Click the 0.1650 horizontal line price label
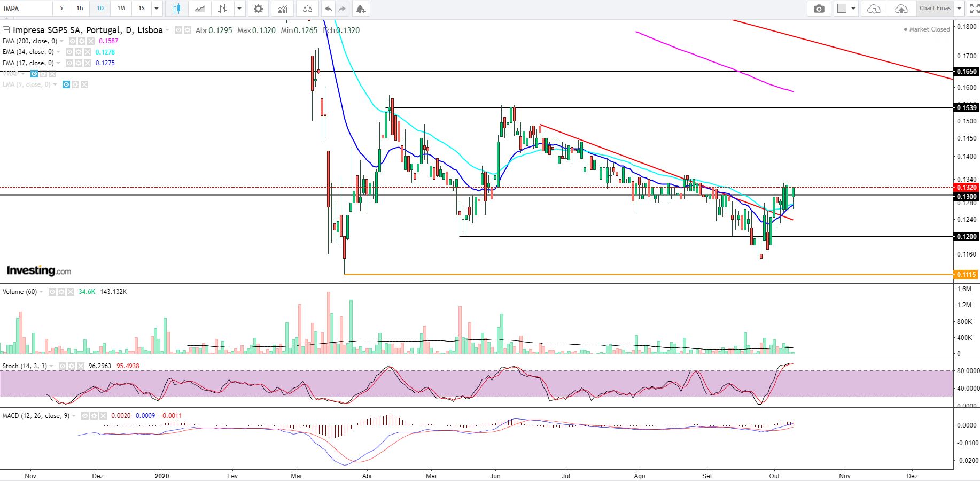Screen dimensions: 980x481 [x=967, y=72]
